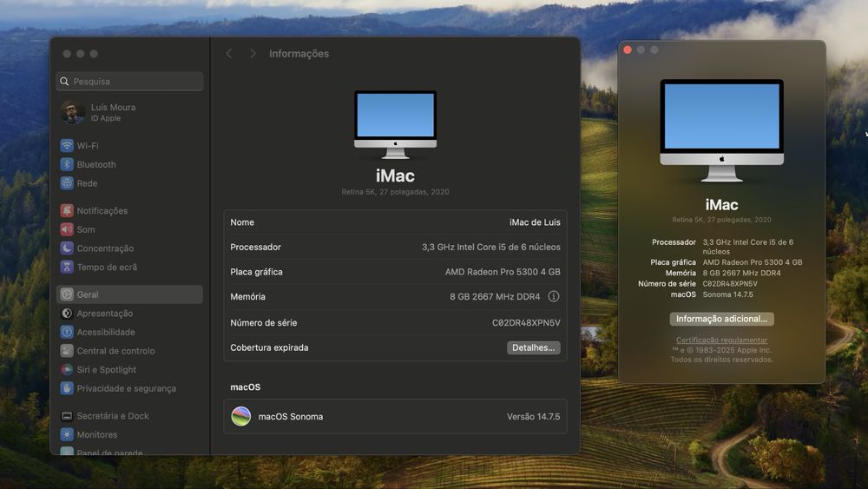This screenshot has height=489, width=868.
Task: Select the Rede globe icon
Action: tap(67, 183)
